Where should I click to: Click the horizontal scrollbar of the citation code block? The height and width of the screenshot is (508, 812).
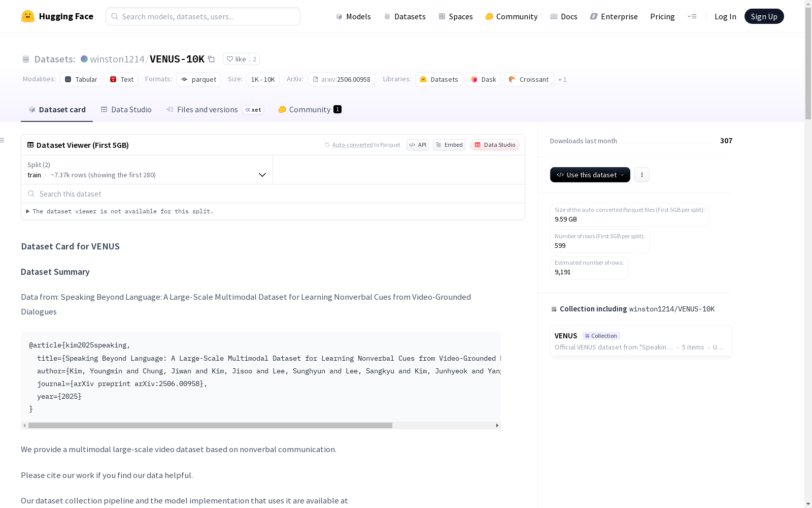pyautogui.click(x=210, y=425)
